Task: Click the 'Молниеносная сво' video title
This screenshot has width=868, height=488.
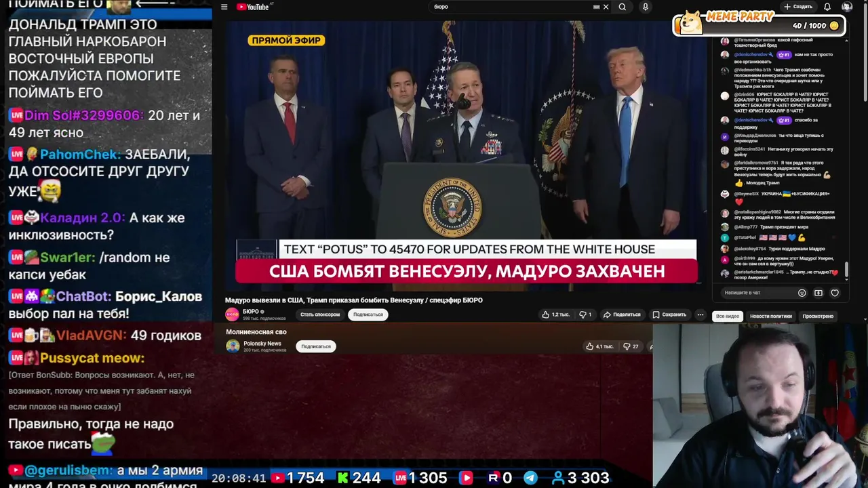Action: coord(256,332)
